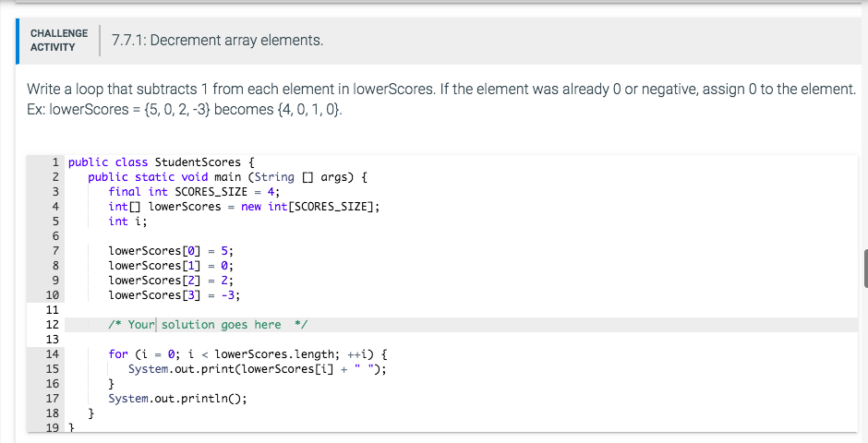868x443 pixels.
Task: Click line 'lowerScores[3] = -3;'
Action: coord(175,295)
